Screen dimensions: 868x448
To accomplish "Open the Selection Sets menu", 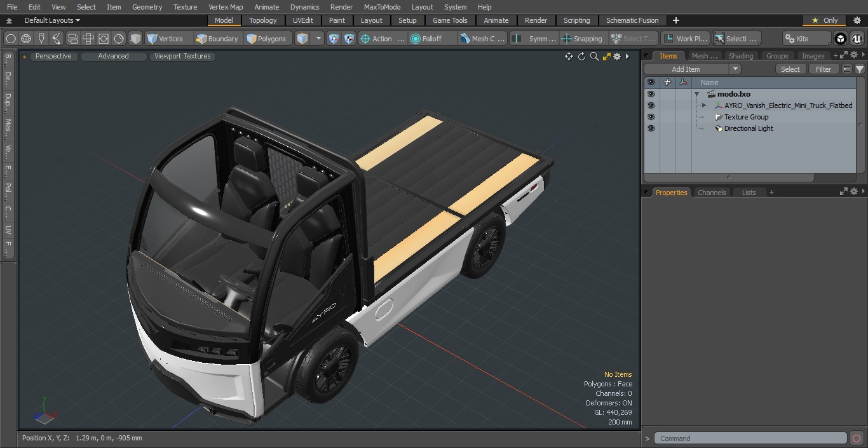I will (736, 39).
